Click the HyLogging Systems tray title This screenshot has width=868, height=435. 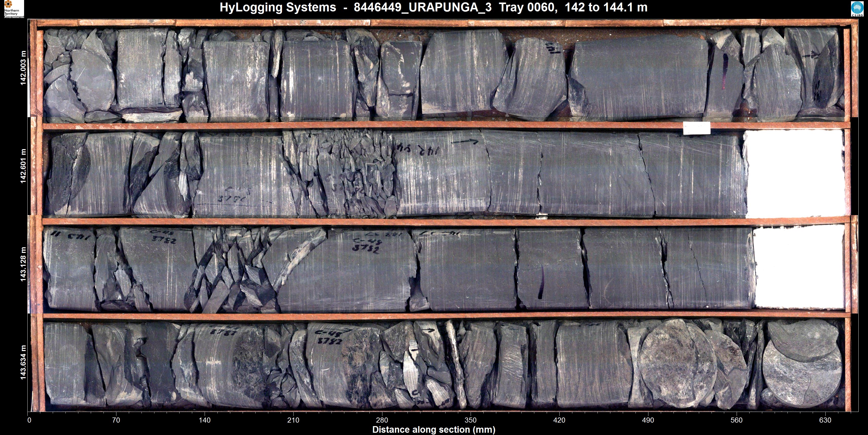click(433, 7)
